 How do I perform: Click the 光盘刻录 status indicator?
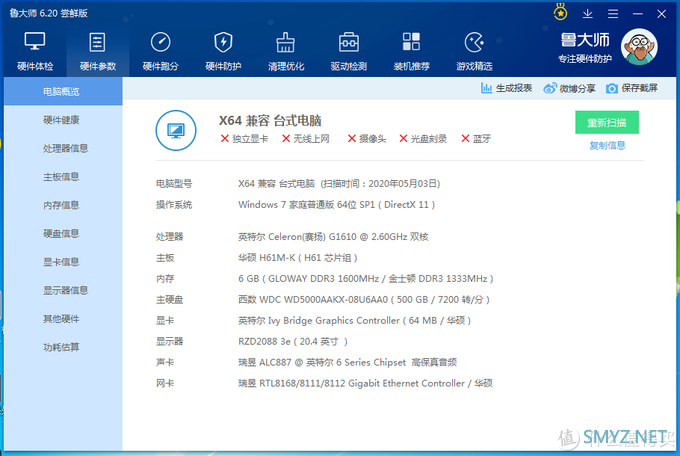coord(423,139)
